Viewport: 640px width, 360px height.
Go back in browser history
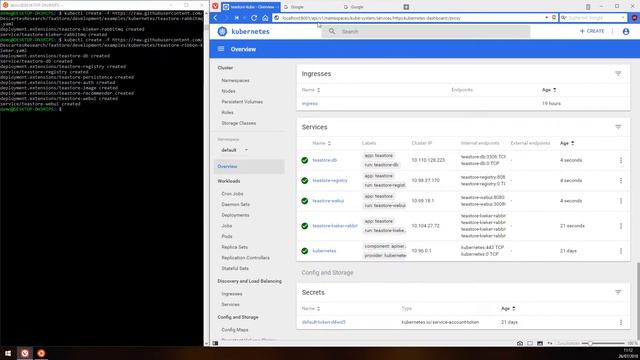pyautogui.click(x=216, y=18)
